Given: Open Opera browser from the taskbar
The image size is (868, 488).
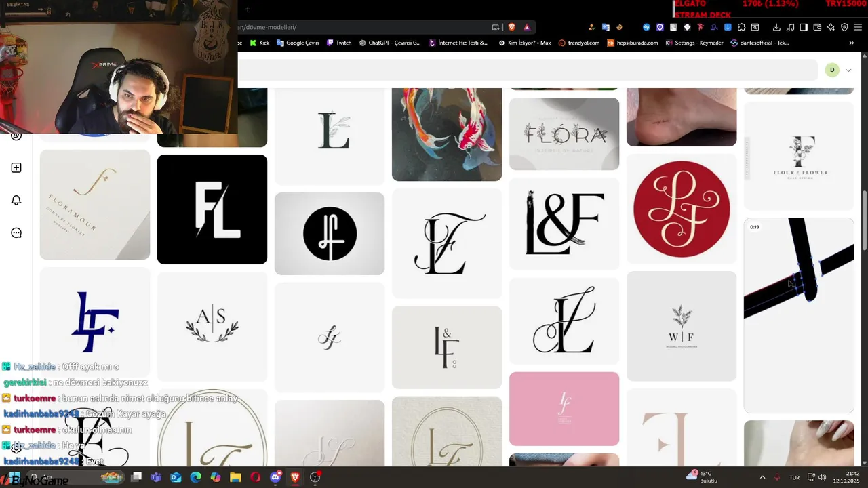Looking at the screenshot, I should pyautogui.click(x=256, y=477).
